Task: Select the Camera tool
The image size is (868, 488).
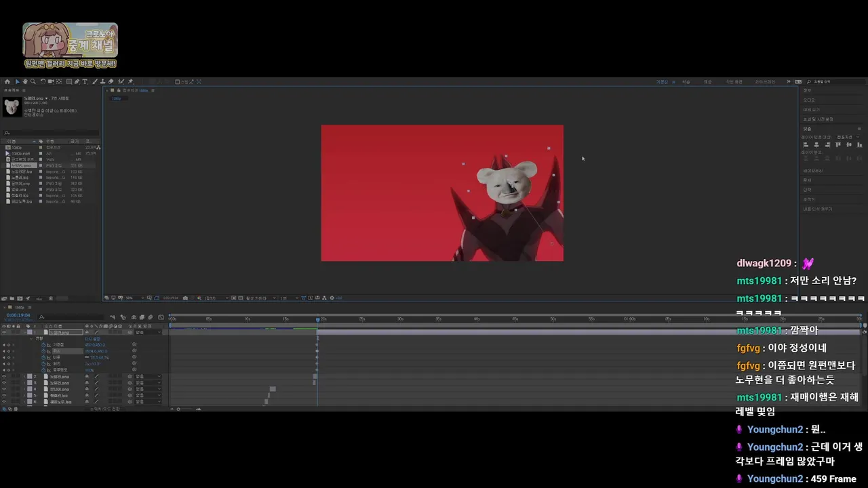Action: point(51,81)
